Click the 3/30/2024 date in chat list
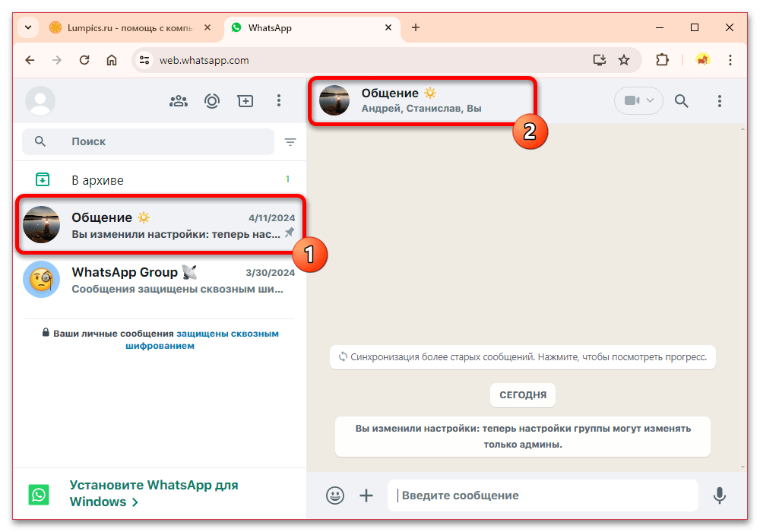This screenshot has width=760, height=532. (x=270, y=273)
